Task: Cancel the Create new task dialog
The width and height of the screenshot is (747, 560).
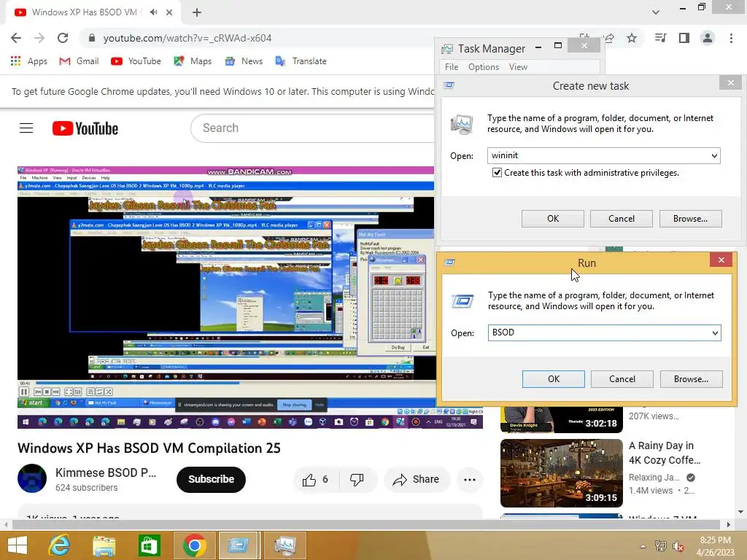Action: [622, 219]
